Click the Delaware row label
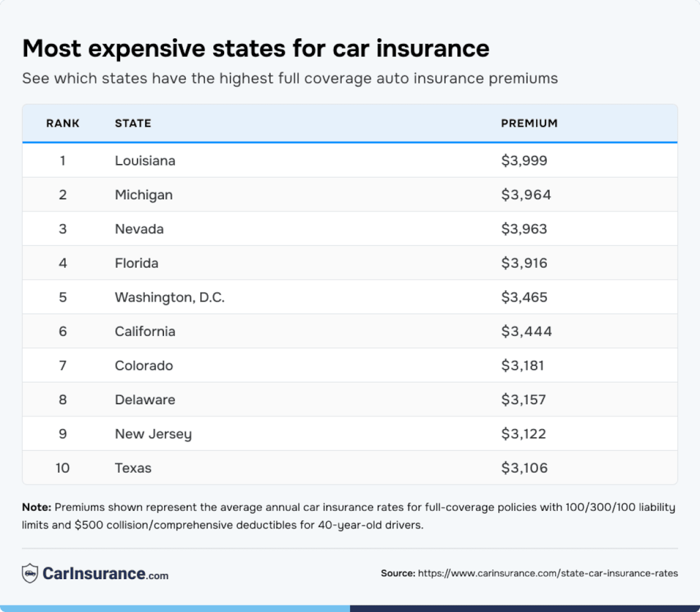Screen dimensions: 700x612 point(145,400)
